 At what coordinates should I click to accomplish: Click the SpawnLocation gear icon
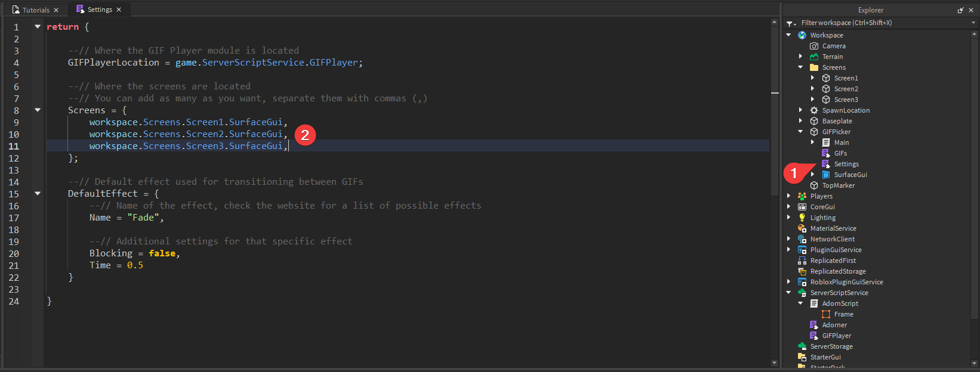pyautogui.click(x=814, y=110)
